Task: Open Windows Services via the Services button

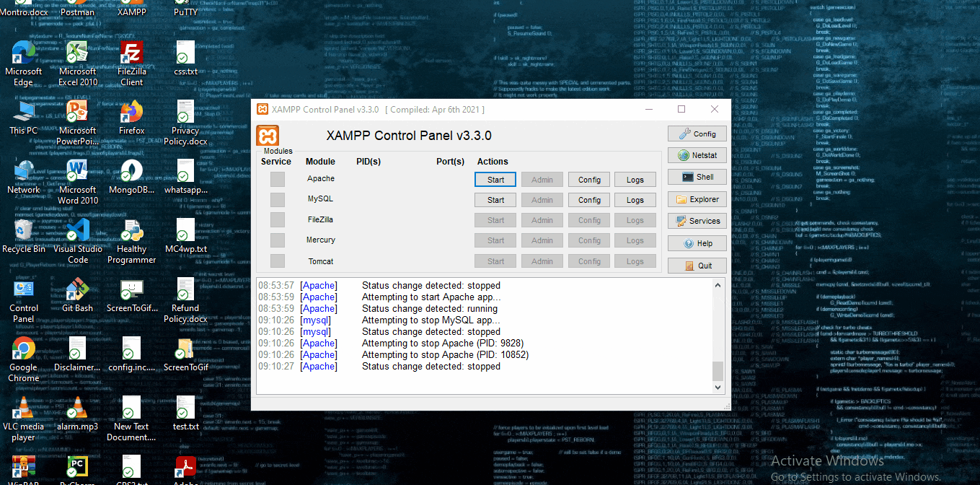Action: pyautogui.click(x=697, y=220)
